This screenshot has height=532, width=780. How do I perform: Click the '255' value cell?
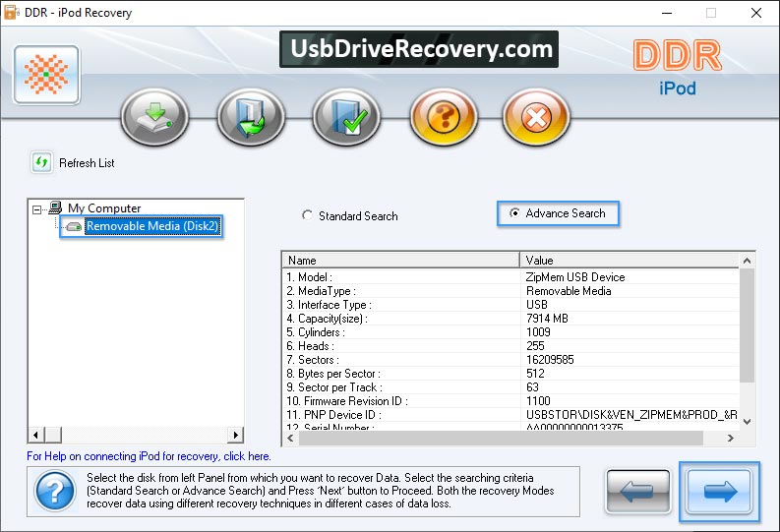point(535,346)
